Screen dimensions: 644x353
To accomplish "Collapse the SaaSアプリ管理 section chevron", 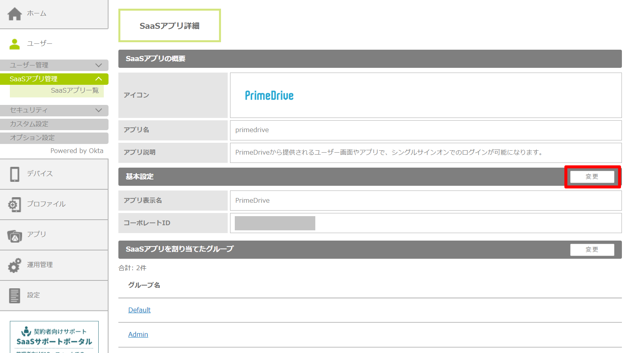I will pyautogui.click(x=99, y=79).
